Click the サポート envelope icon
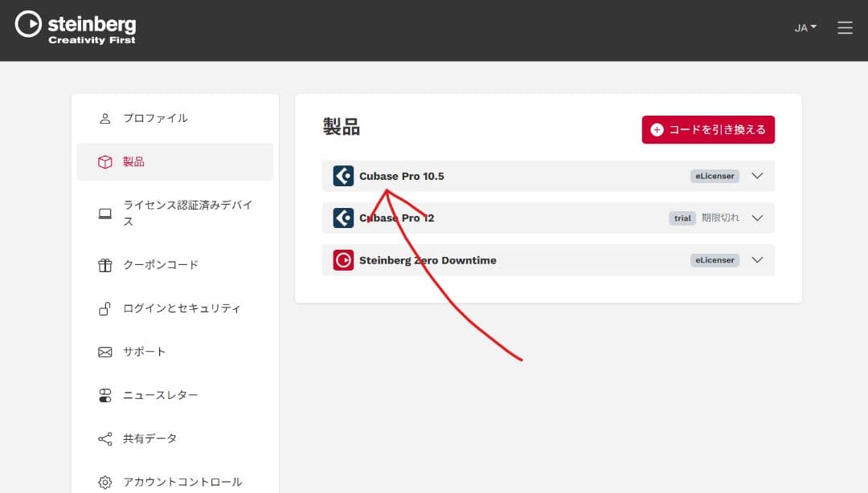Image resolution: width=868 pixels, height=493 pixels. pos(104,351)
